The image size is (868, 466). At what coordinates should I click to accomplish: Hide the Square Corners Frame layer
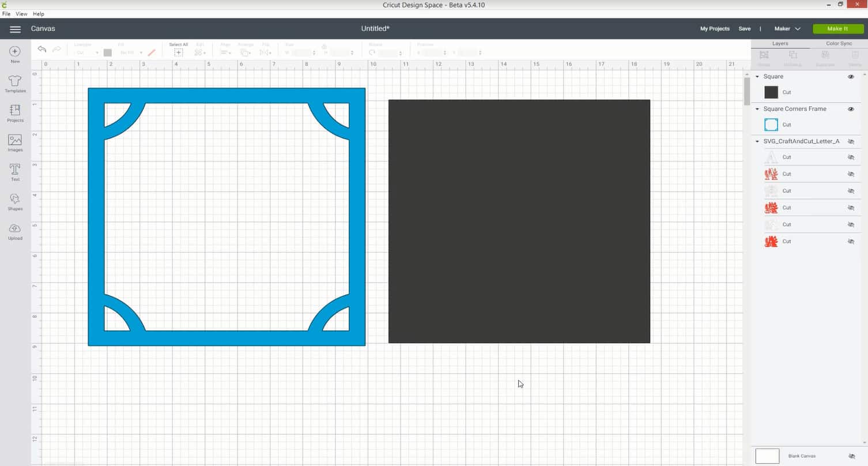[x=851, y=109]
